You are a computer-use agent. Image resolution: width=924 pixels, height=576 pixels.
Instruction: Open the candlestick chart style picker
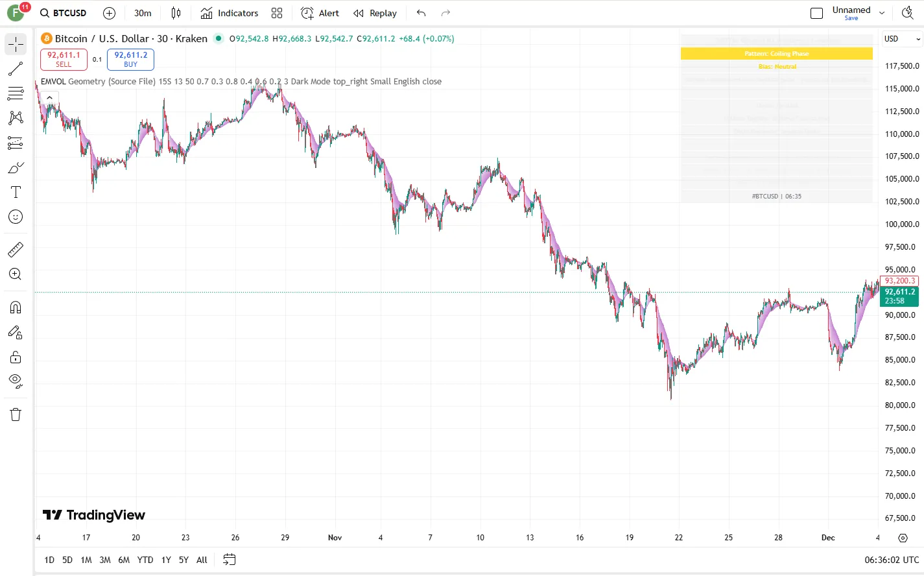[176, 13]
